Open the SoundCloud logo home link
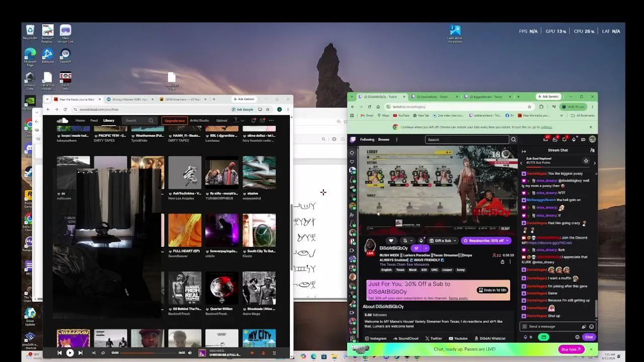The image size is (644, 362). (x=62, y=121)
